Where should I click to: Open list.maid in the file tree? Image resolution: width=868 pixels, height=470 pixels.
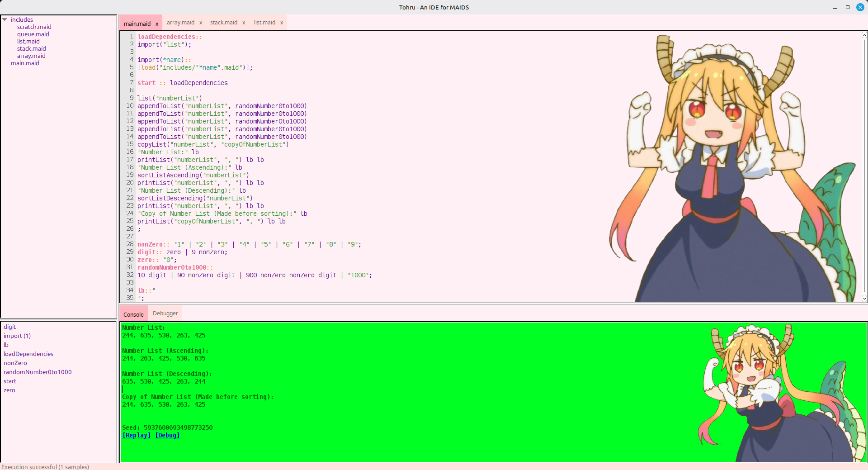point(28,41)
